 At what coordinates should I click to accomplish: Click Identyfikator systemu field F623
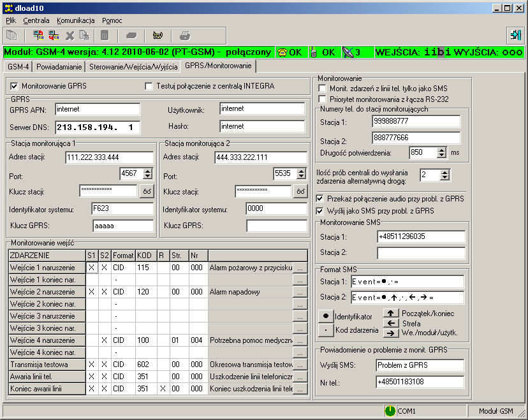pyautogui.click(x=122, y=208)
